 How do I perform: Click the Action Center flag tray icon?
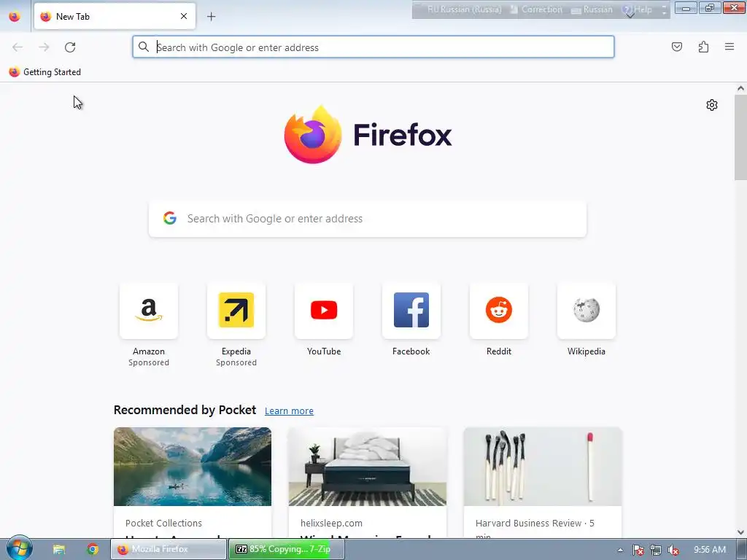coord(638,550)
